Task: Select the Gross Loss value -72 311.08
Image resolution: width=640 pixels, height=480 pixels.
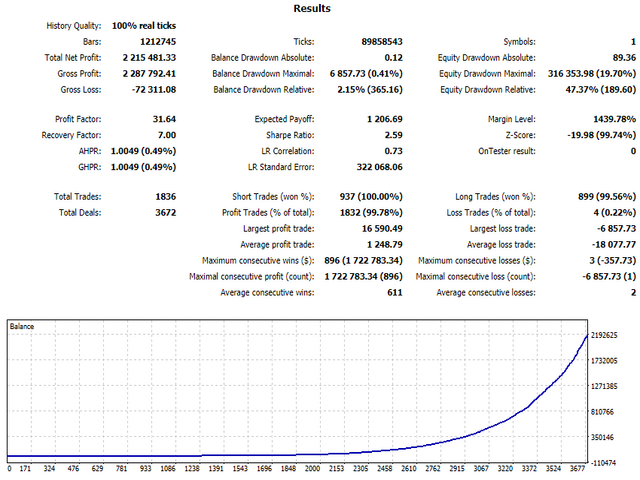Action: coord(148,90)
